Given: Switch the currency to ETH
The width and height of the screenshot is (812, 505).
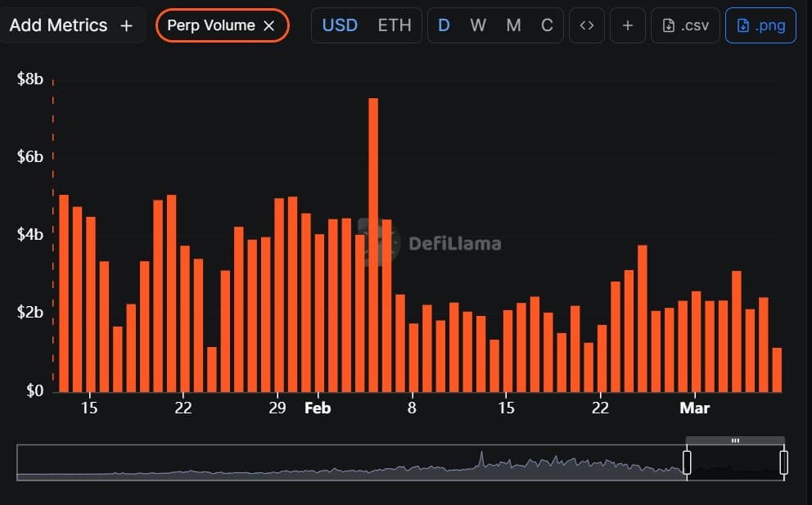Looking at the screenshot, I should coord(395,25).
